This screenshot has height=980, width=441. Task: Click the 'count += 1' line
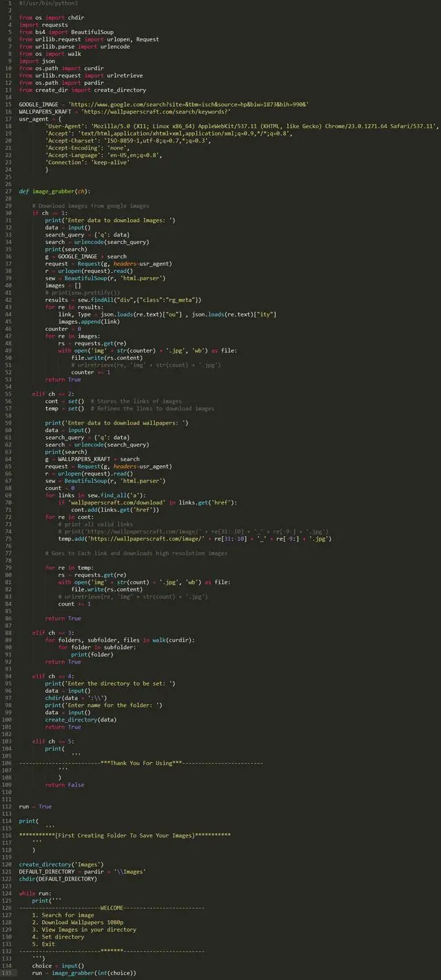point(74,604)
